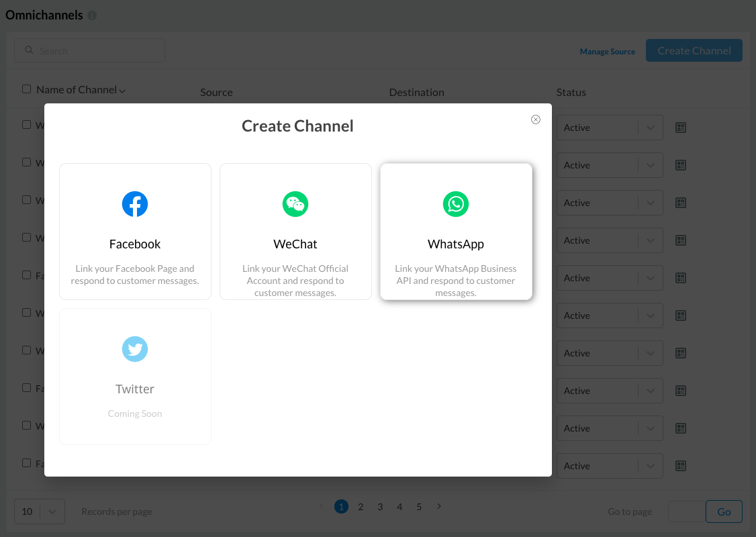Go to page 1
756x537 pixels.
pyautogui.click(x=341, y=507)
